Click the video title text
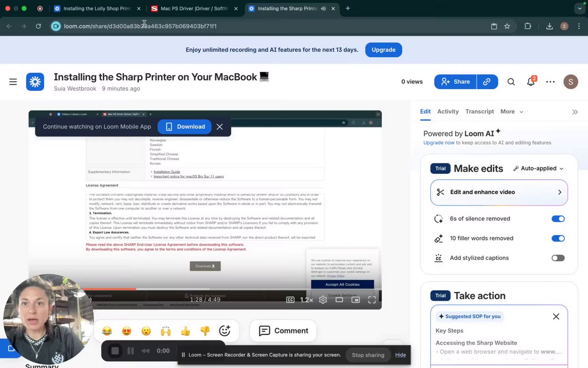Screen dimensions: 588x368 coord(161,77)
